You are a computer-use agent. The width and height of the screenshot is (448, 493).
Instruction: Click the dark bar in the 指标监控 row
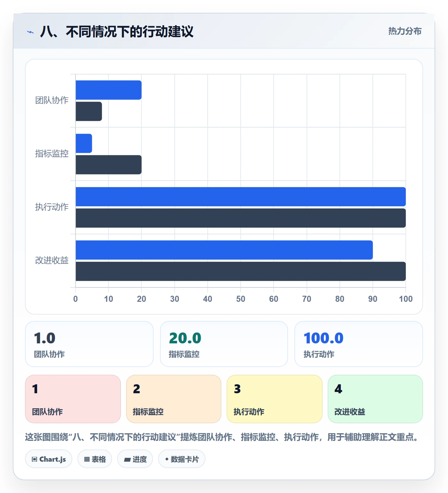pos(108,165)
